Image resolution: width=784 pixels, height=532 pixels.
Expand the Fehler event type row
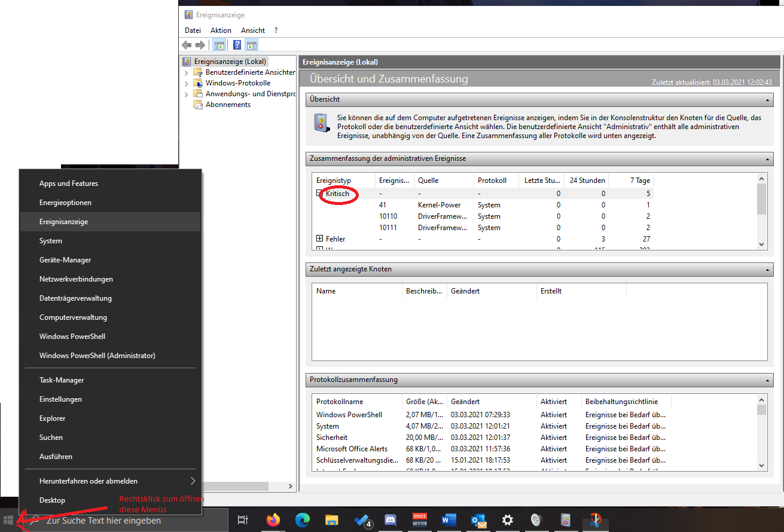[319, 239]
